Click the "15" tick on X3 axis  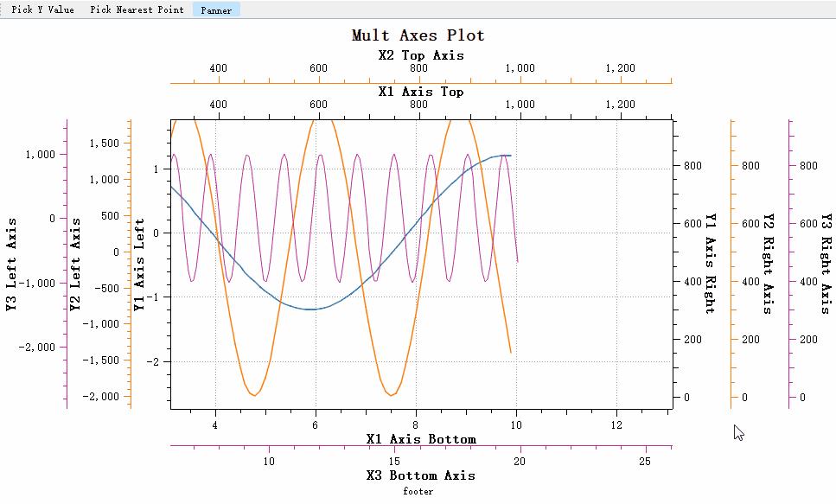(394, 462)
